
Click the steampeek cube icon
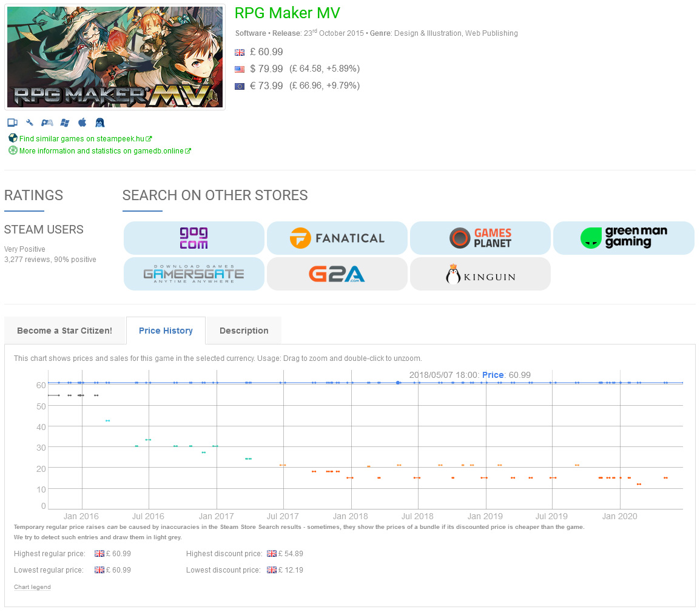pos(13,138)
